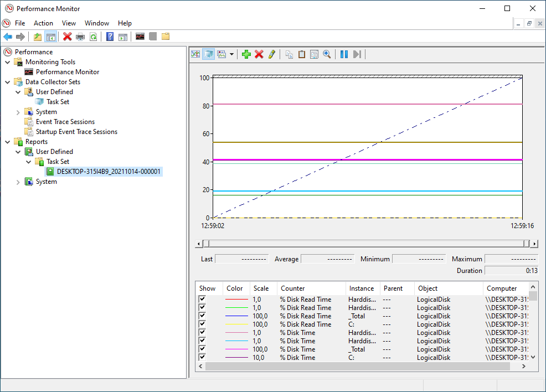Hide the C: % Disk Read Time counter

coord(202,324)
